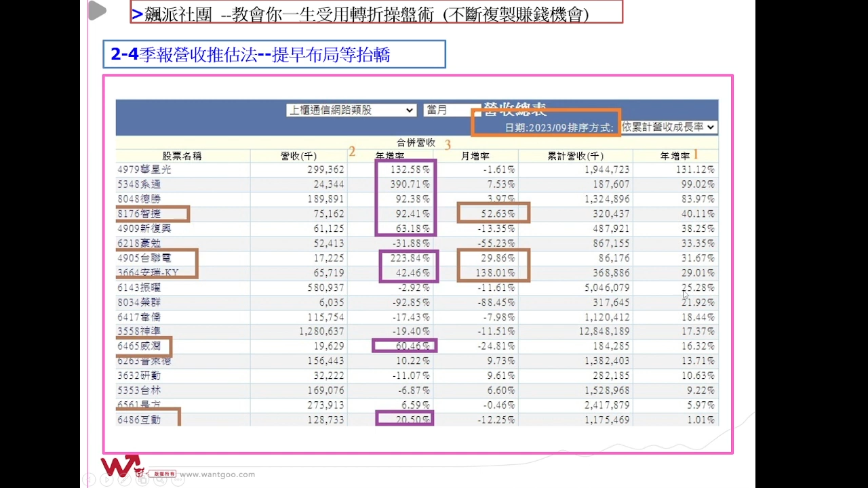Select cumulative revenue 5,046,079
The height and width of the screenshot is (488, 868).
[x=607, y=288]
